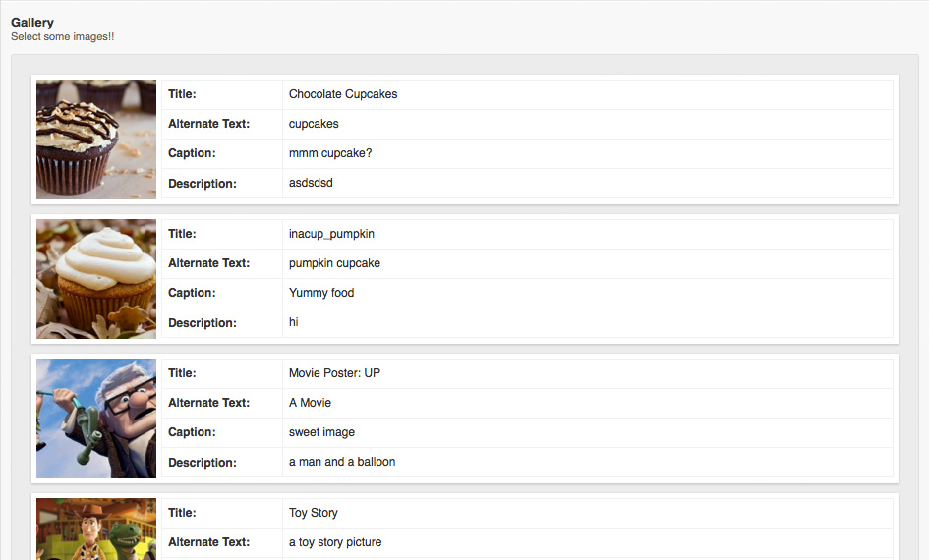
Task: Click 'a toy story picture' alternate text
Action: pyautogui.click(x=335, y=542)
